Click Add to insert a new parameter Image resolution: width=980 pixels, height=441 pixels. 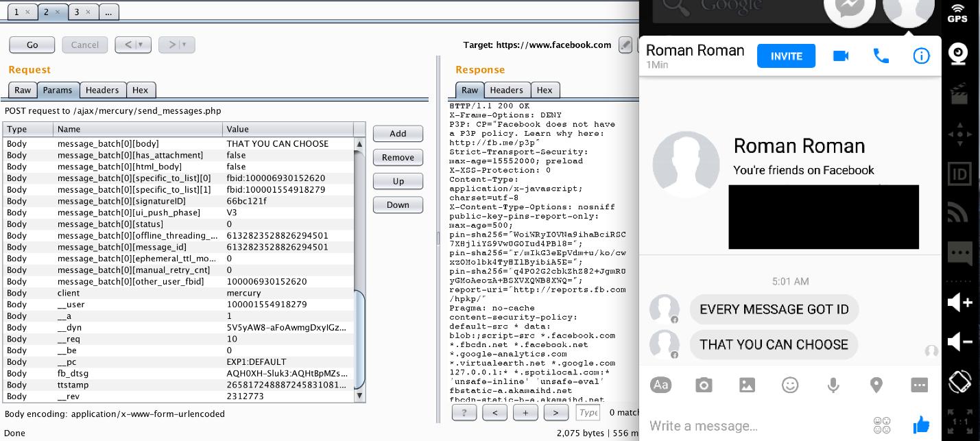click(x=398, y=134)
